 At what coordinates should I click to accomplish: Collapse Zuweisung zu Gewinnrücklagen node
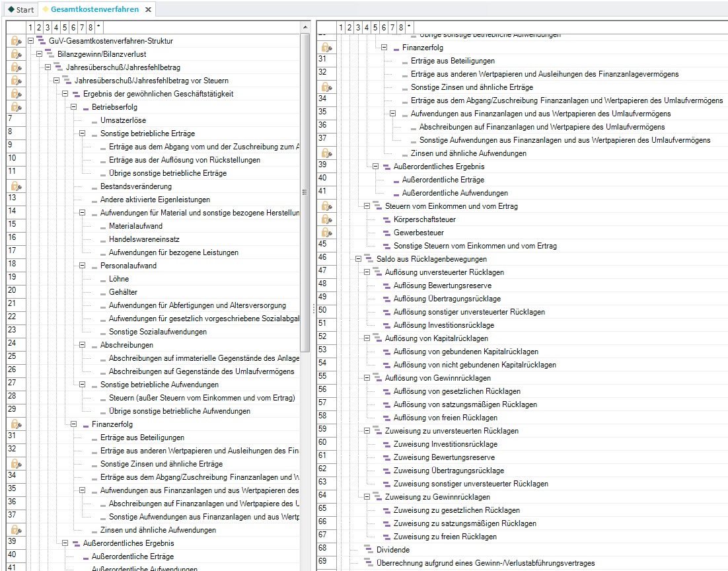pos(367,497)
